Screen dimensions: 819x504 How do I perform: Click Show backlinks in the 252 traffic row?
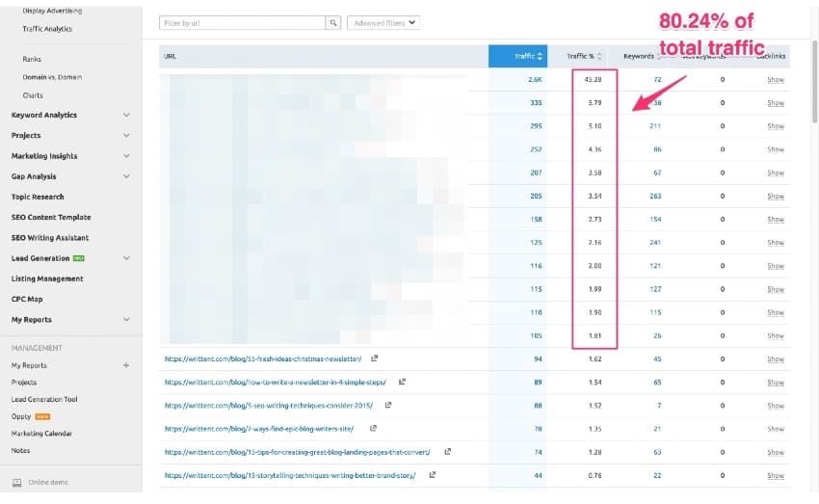click(x=775, y=149)
